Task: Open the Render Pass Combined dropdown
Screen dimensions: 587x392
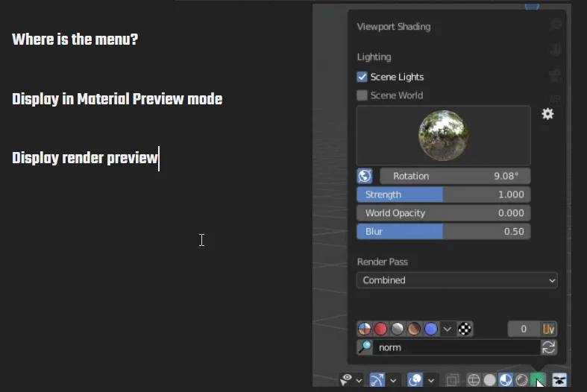Action: (456, 280)
